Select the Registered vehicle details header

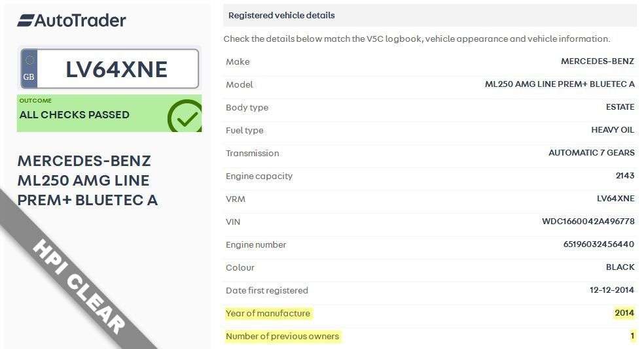coord(281,16)
